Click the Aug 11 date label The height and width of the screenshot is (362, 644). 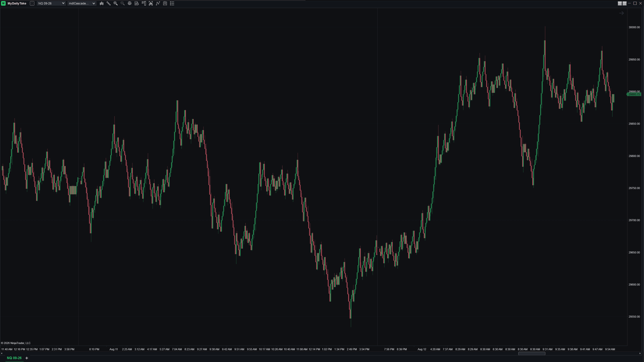point(114,349)
